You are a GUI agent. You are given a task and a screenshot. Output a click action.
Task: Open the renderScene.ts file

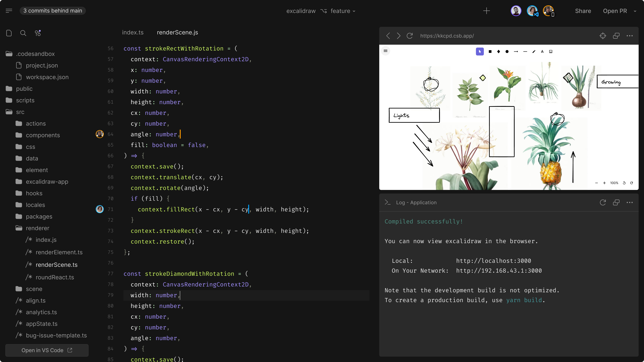(57, 265)
